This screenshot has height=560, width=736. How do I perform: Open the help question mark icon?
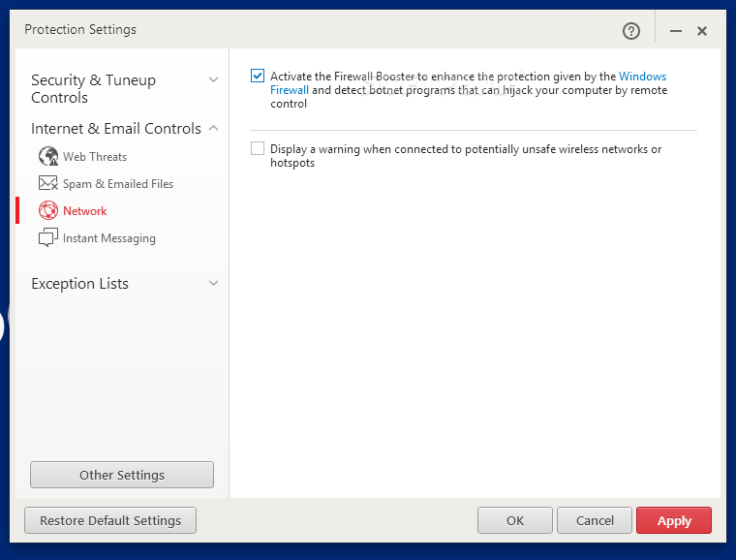[x=631, y=31]
